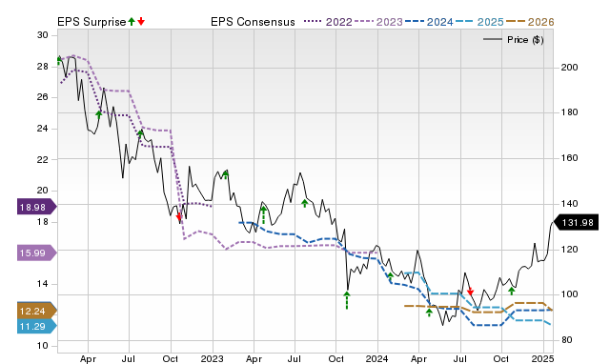Click the 131.98 current price tag
The height and width of the screenshot is (364, 610).
click(576, 223)
